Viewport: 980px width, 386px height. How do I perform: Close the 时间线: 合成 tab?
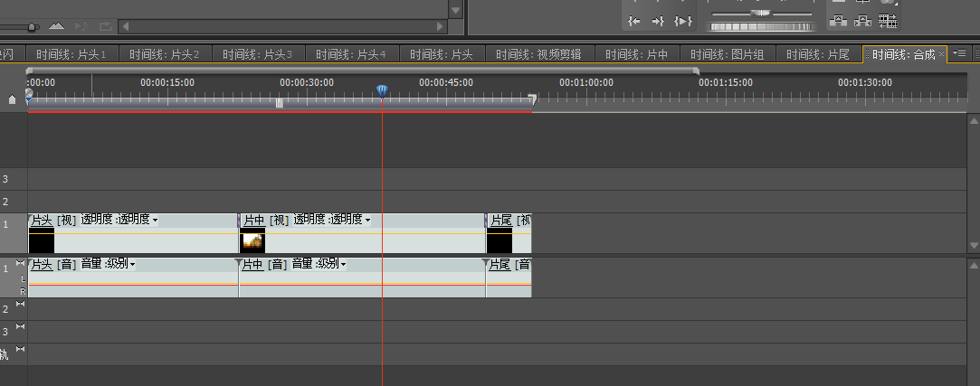[x=942, y=54]
